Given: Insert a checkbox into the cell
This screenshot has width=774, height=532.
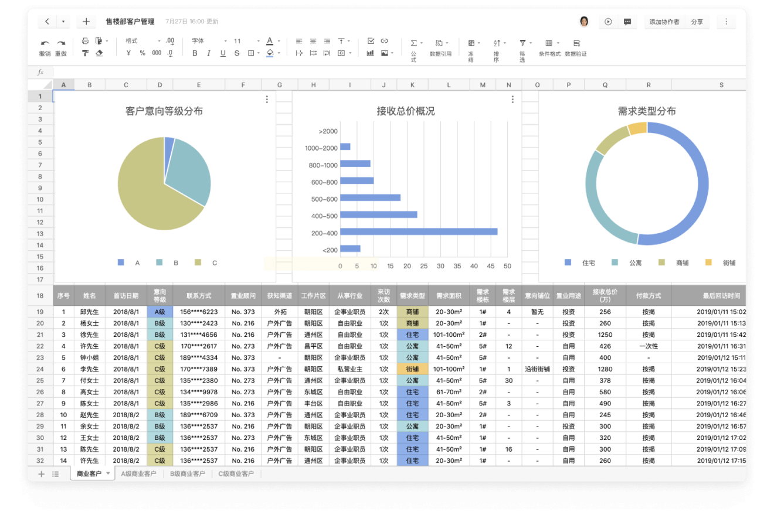Looking at the screenshot, I should click(371, 41).
